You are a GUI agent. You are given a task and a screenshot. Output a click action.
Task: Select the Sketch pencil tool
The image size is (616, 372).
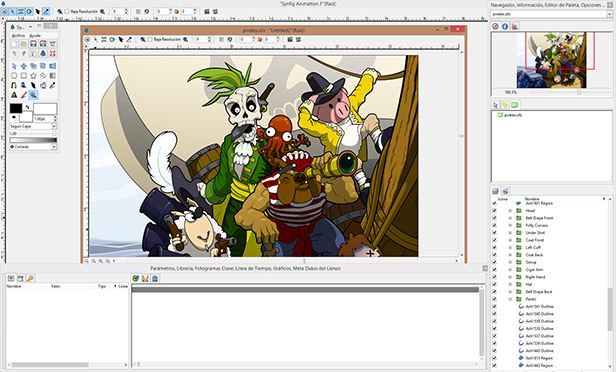coord(24,94)
